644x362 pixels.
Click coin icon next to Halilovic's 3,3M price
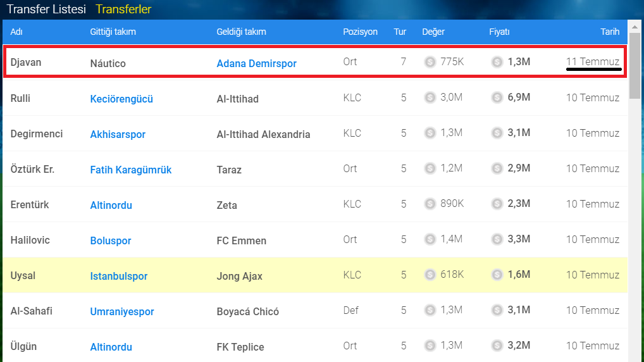coord(497,239)
